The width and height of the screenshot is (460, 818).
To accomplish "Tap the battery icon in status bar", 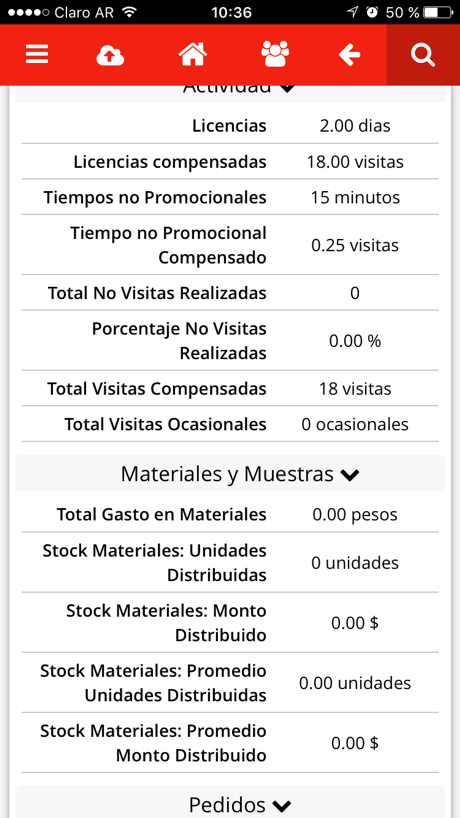I will click(437, 13).
